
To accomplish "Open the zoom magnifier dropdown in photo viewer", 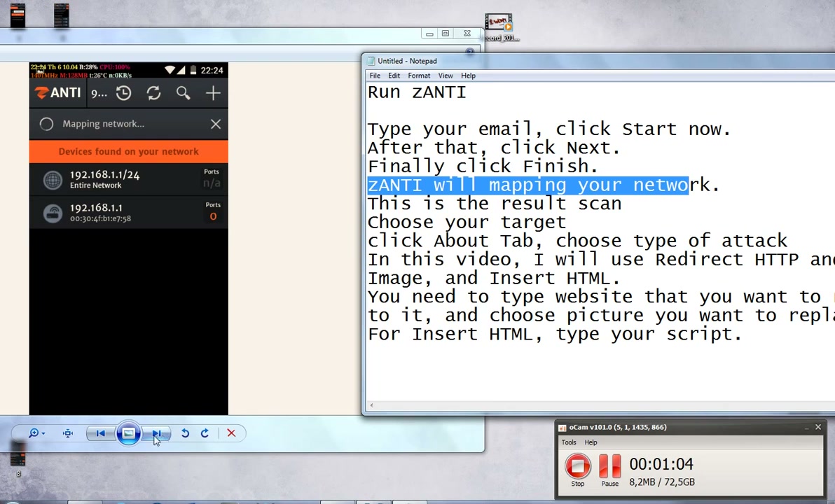I will (36, 433).
